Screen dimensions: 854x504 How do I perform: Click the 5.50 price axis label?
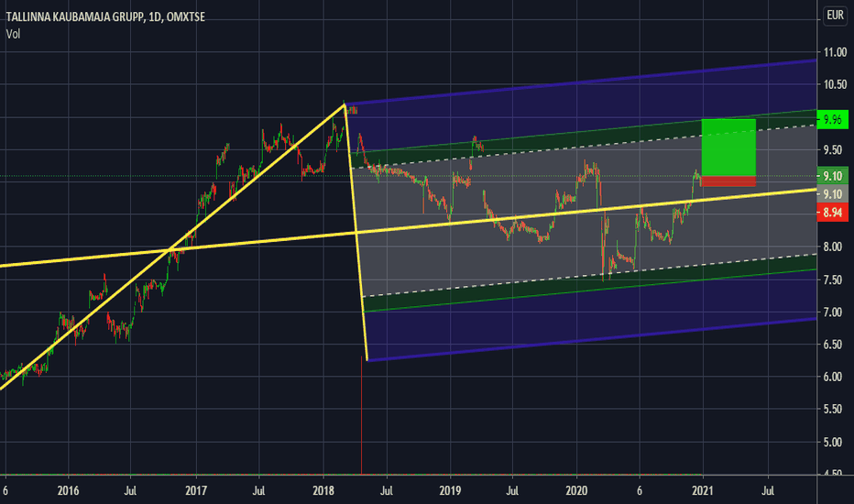click(x=833, y=410)
